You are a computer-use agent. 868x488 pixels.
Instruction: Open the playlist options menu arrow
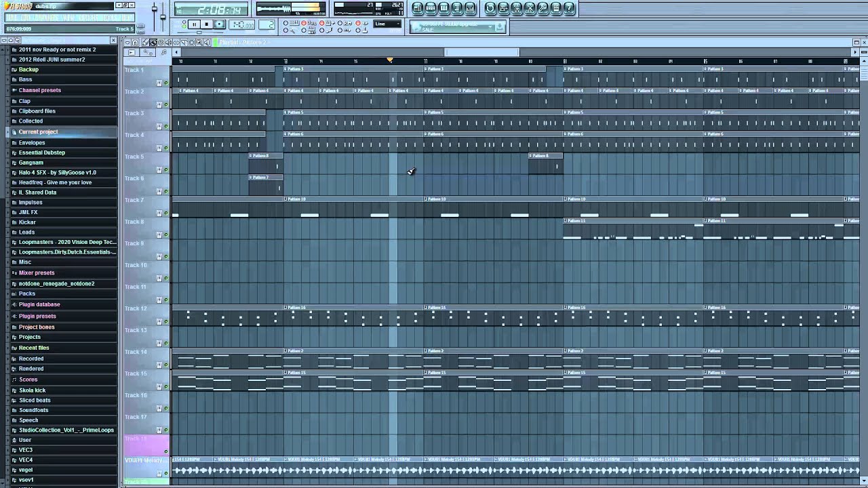click(127, 42)
